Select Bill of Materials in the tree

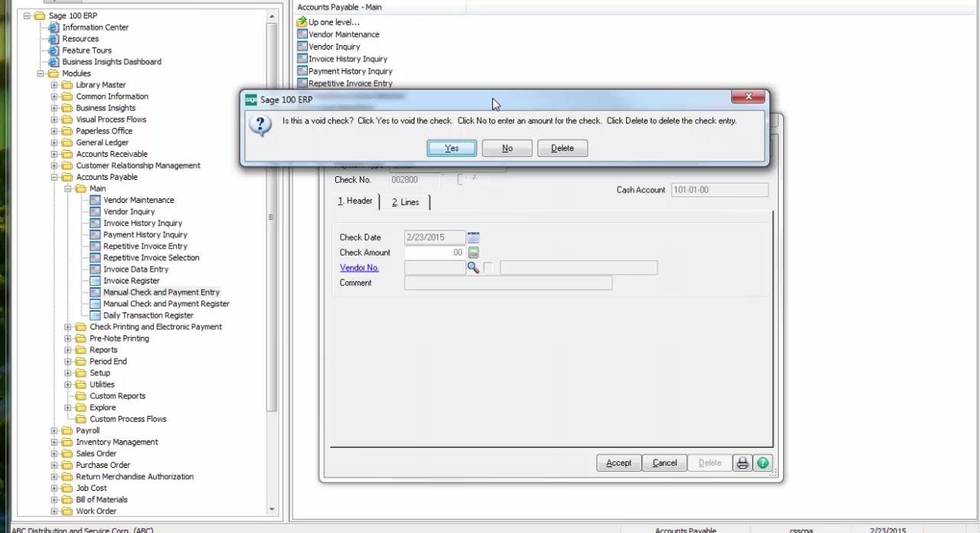[x=102, y=499]
